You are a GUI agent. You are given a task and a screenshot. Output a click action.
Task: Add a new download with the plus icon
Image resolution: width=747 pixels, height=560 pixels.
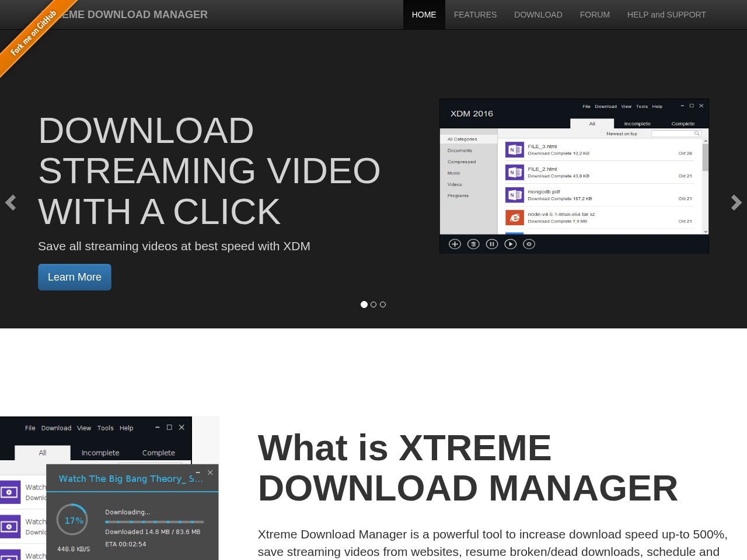[455, 244]
